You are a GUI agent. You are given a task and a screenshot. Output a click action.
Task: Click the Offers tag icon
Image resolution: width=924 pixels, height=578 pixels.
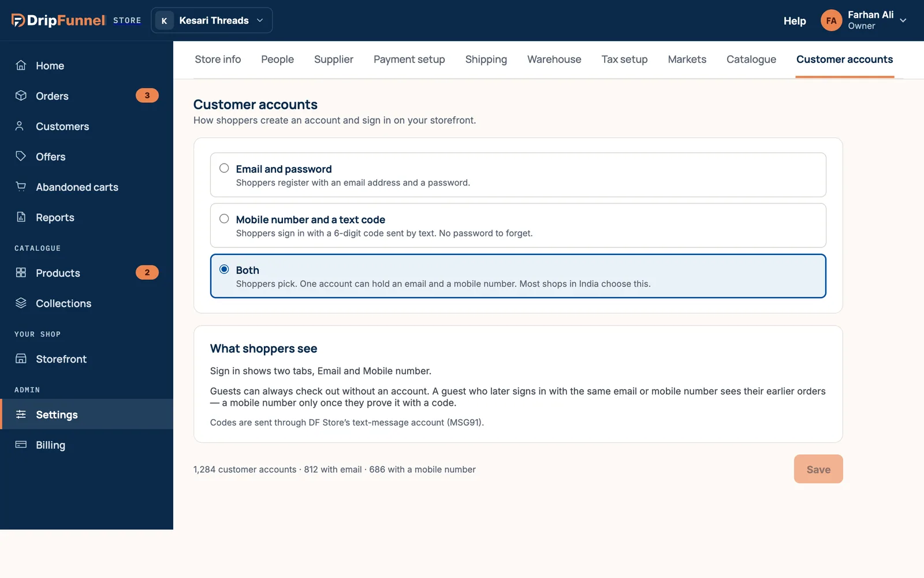[x=21, y=156]
